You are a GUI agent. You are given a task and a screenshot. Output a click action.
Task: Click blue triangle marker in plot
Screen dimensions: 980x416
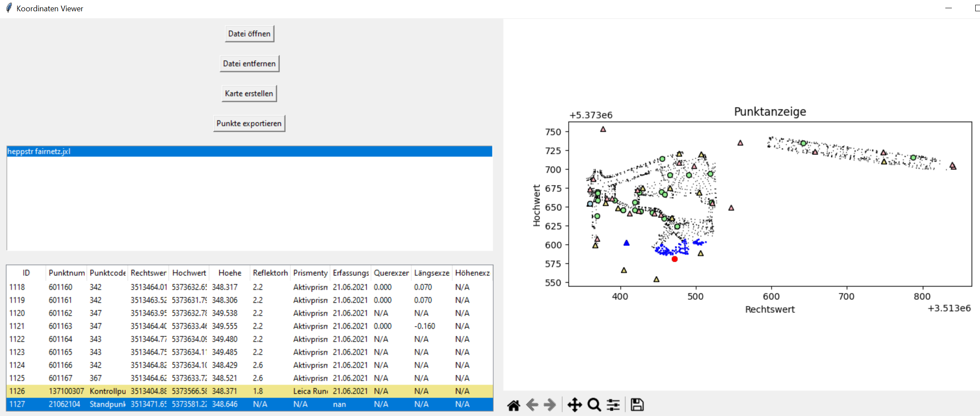[626, 243]
